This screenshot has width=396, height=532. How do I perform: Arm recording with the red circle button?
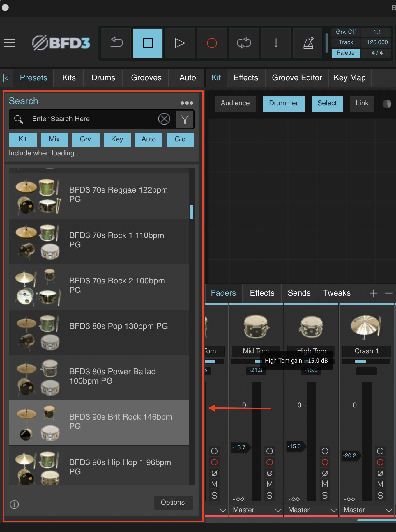[x=212, y=43]
